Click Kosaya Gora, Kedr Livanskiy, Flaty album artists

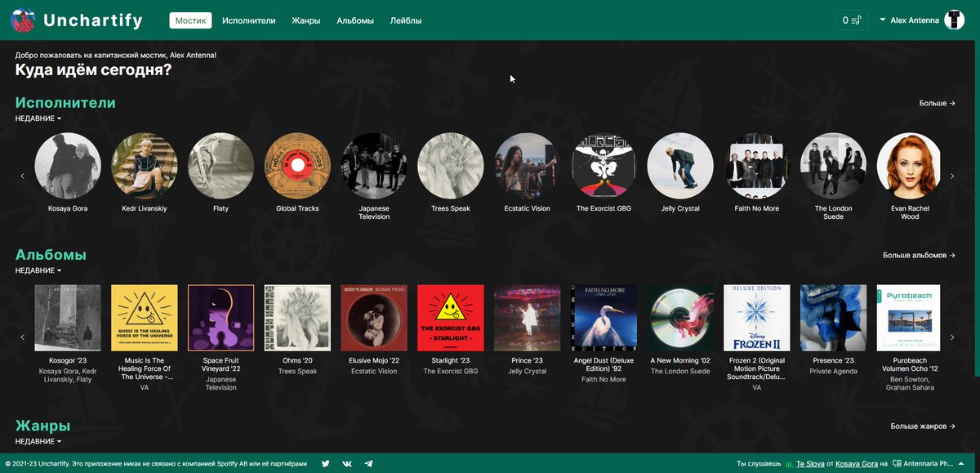click(68, 375)
